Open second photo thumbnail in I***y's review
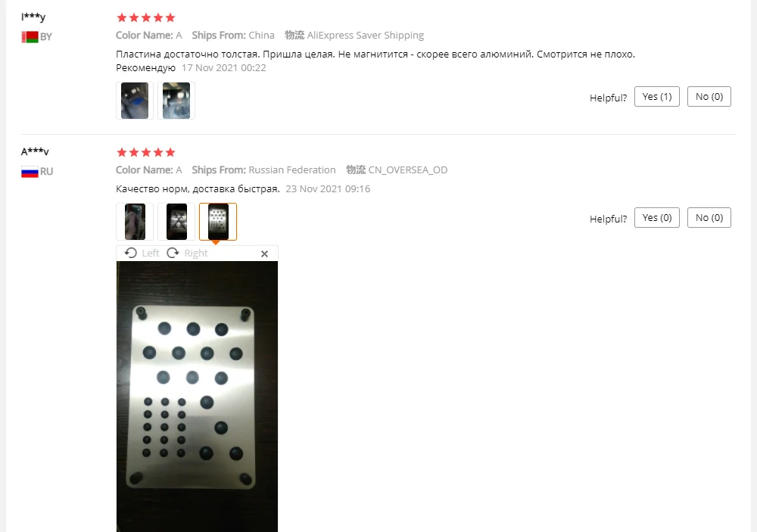Screen dimensions: 757x532 [176, 101]
